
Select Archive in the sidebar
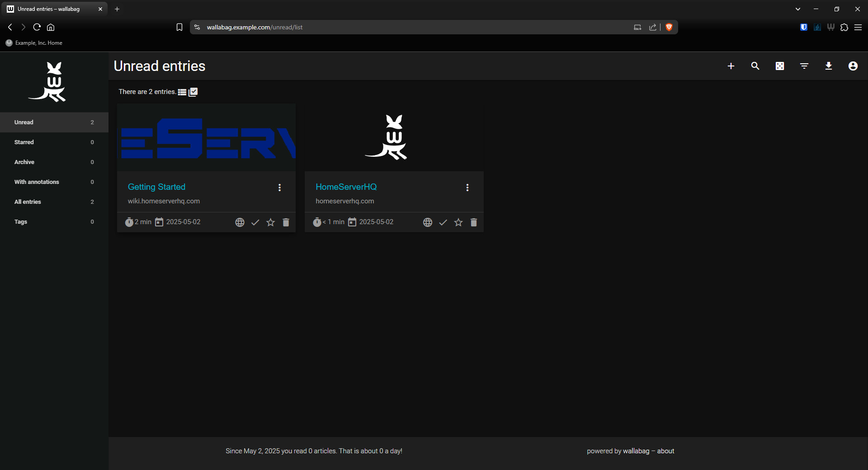24,162
